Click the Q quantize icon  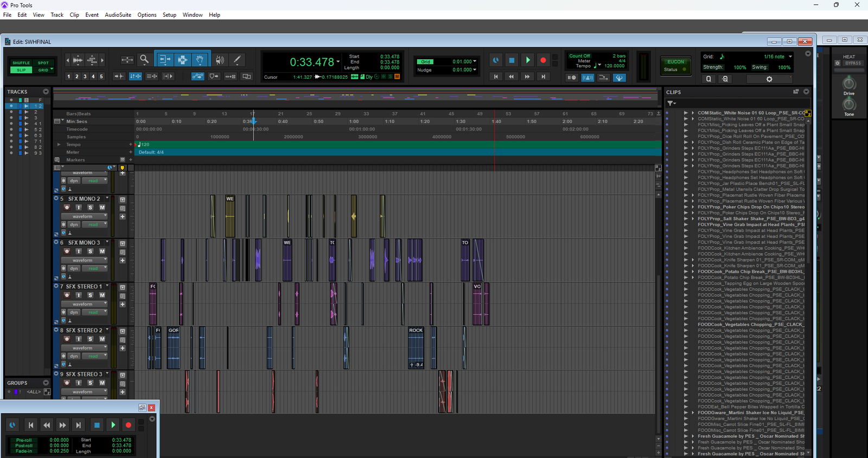[709, 79]
